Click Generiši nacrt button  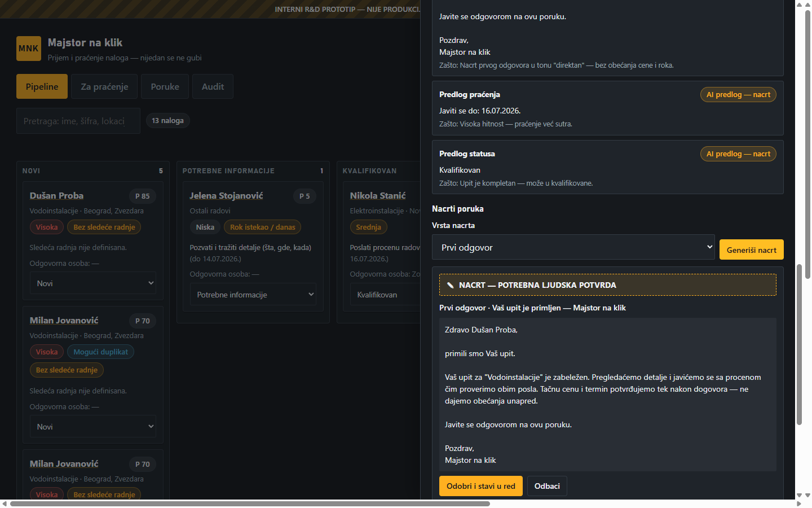pos(752,249)
